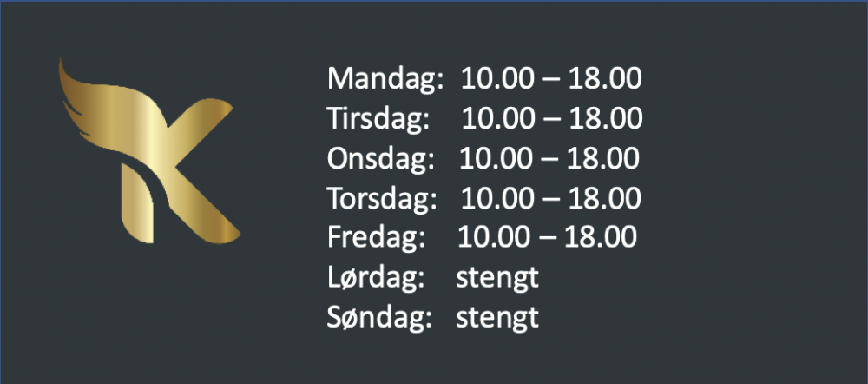
Task: Click the Lørdag label
Action: click(375, 278)
